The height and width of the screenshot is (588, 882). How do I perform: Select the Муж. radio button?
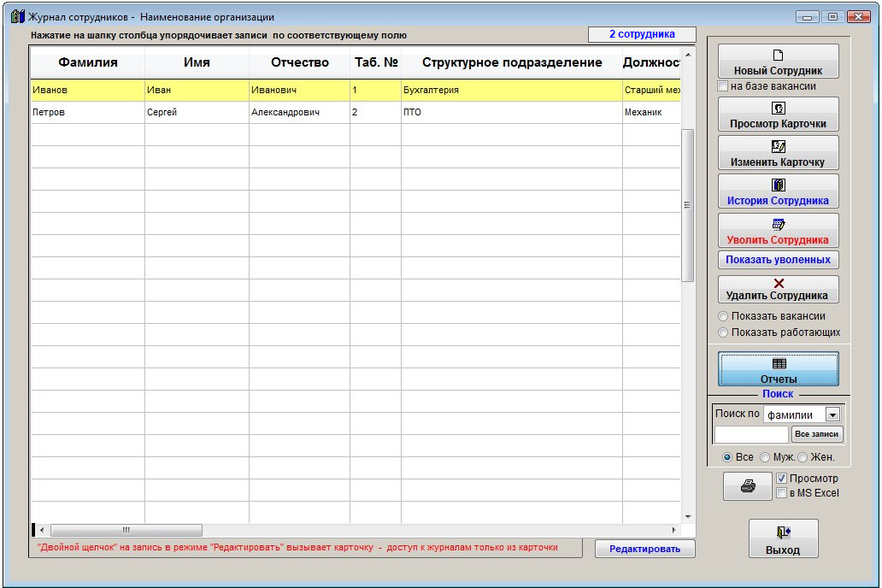(764, 457)
